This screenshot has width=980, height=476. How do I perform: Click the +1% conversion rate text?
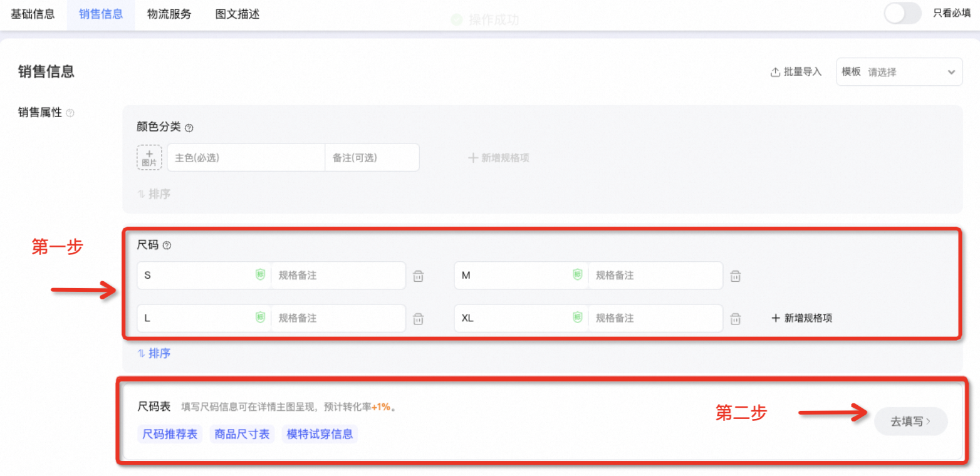[381, 407]
